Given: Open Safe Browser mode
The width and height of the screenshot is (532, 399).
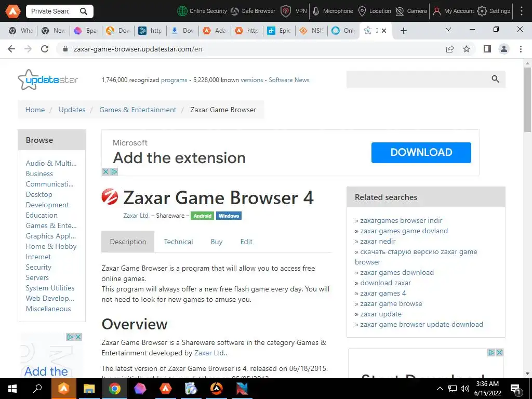Looking at the screenshot, I should tap(253, 11).
